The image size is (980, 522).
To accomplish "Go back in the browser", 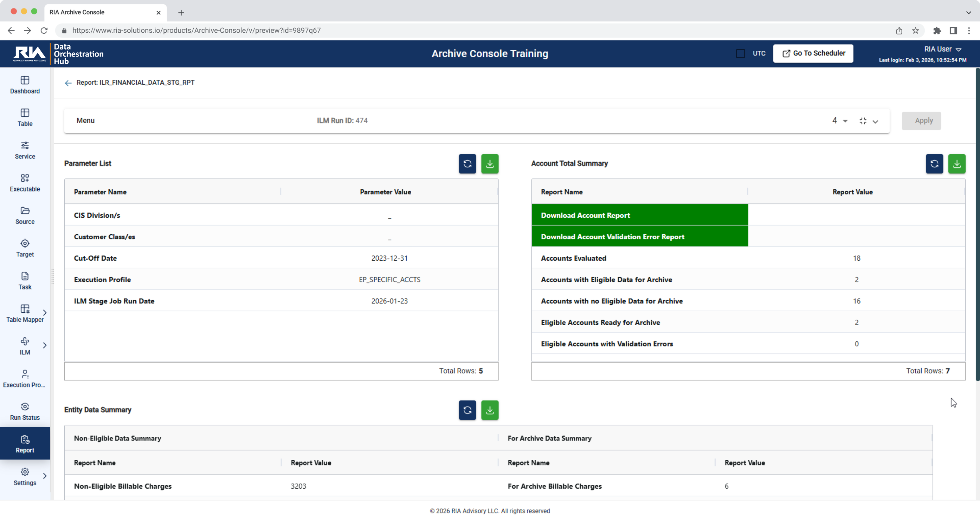I will point(11,31).
